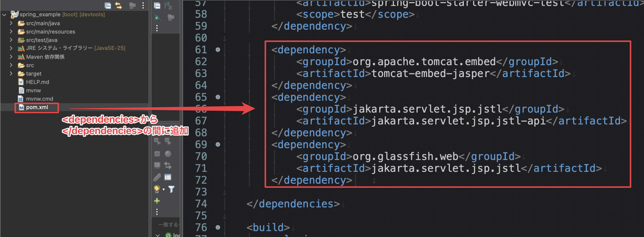Fold the dependency block at line 61
Screen dimensions: 644x237
point(218,50)
